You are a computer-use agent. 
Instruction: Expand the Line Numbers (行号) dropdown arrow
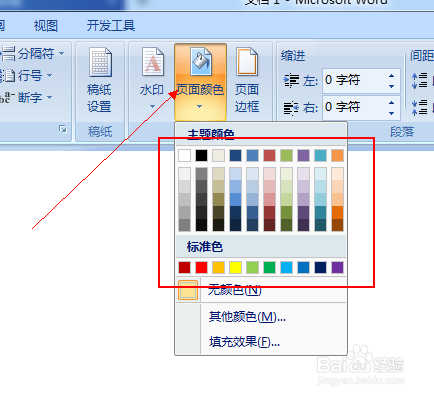coord(50,76)
